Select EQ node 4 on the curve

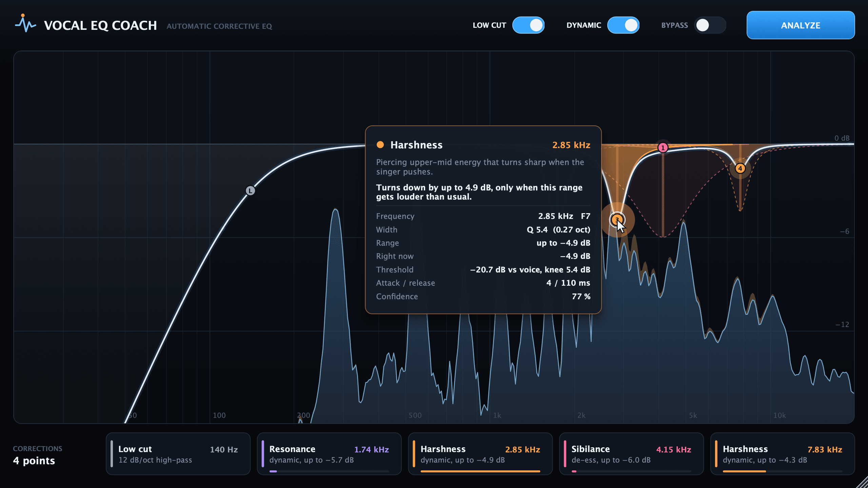pyautogui.click(x=740, y=168)
